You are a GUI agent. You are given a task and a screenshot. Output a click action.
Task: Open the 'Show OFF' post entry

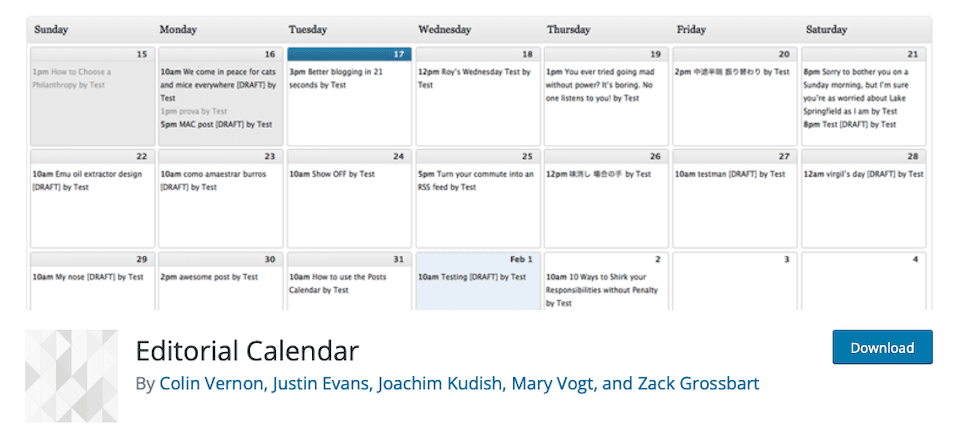(332, 174)
